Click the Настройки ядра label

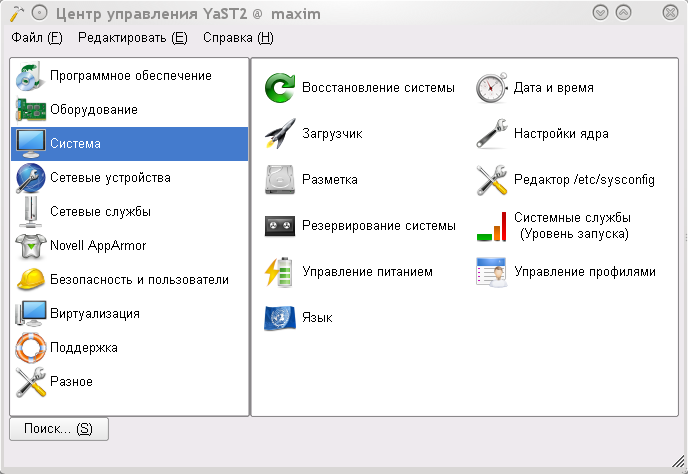click(561, 133)
